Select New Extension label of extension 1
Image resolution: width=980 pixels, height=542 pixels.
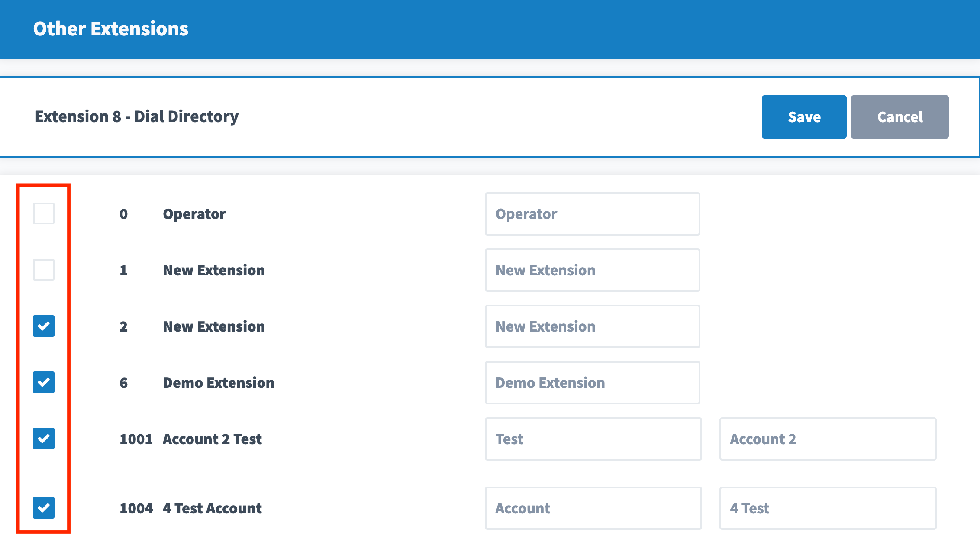coord(214,270)
